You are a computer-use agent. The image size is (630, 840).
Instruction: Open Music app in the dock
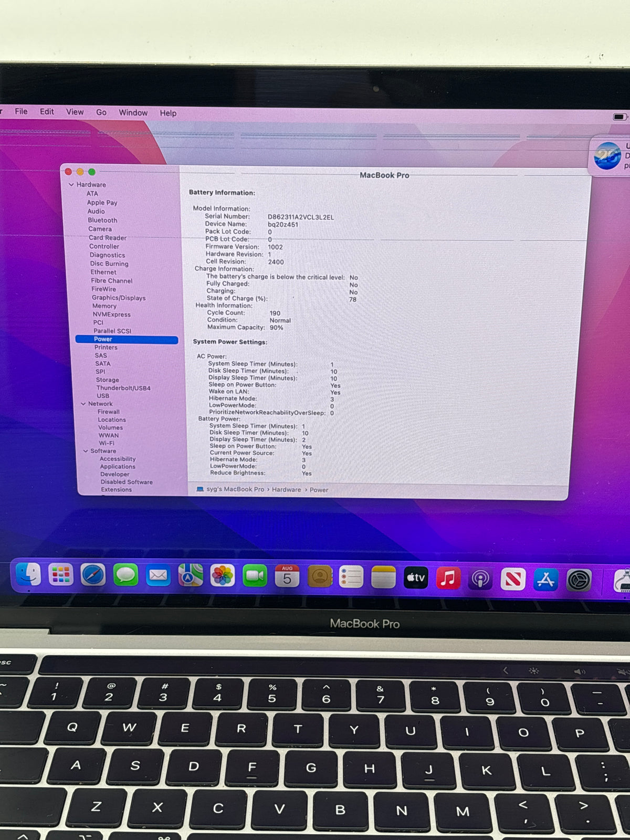pyautogui.click(x=448, y=579)
